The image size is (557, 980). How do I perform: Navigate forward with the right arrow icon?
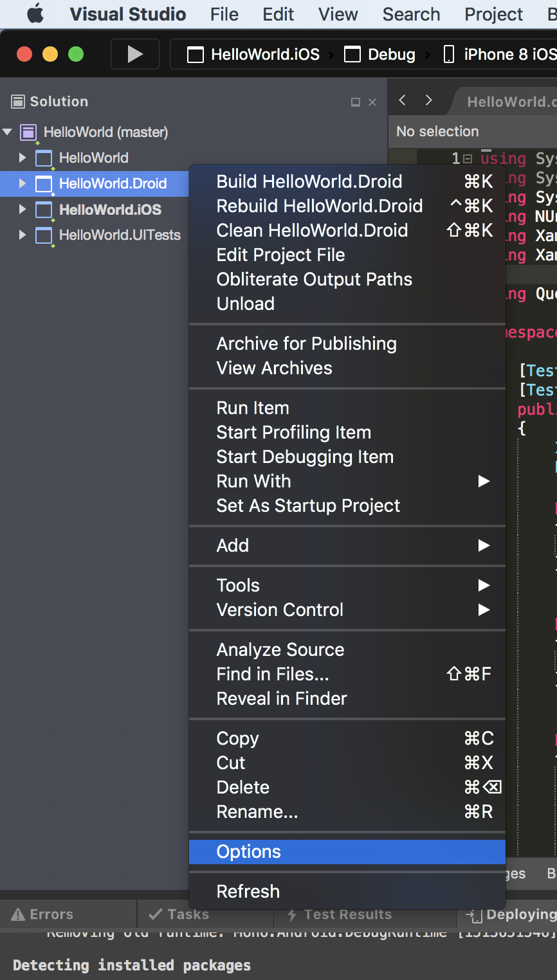coord(428,100)
